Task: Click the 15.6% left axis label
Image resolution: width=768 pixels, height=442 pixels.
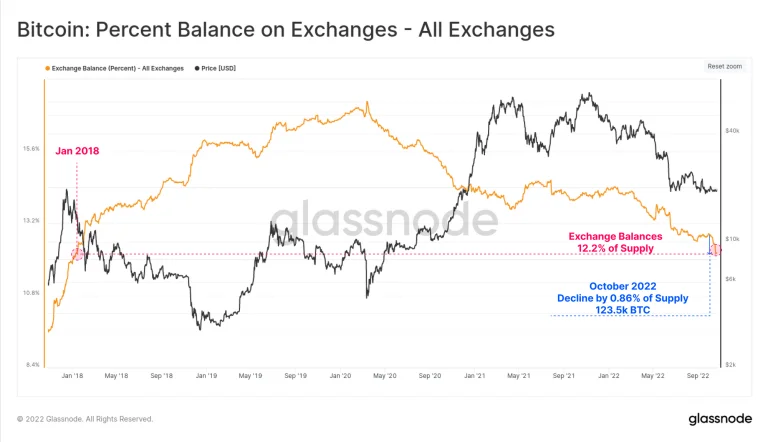Action: (x=30, y=149)
